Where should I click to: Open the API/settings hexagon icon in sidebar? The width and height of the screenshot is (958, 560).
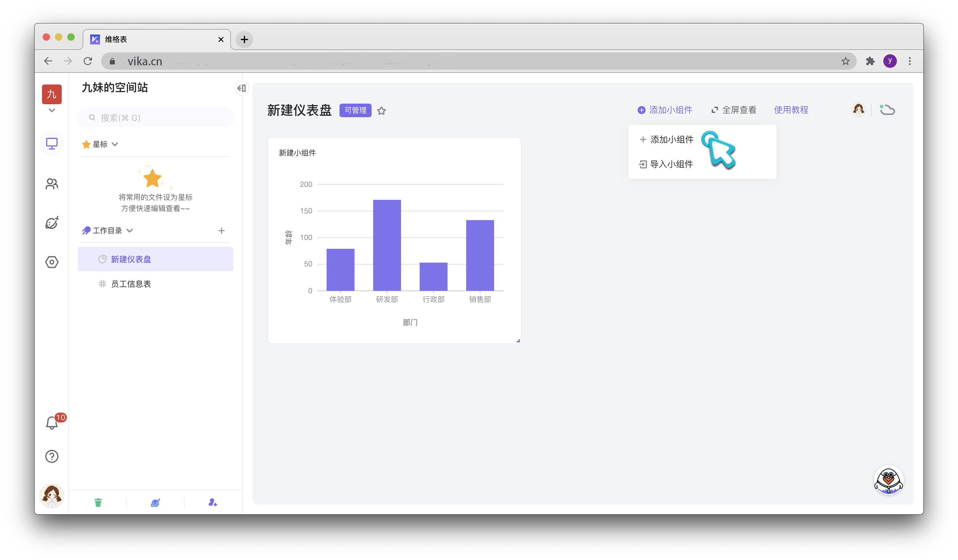click(x=52, y=262)
